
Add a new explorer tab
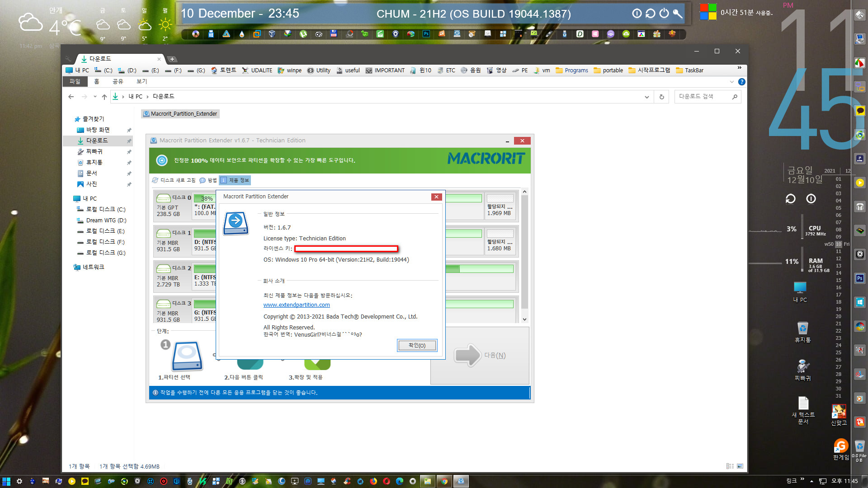tap(172, 59)
